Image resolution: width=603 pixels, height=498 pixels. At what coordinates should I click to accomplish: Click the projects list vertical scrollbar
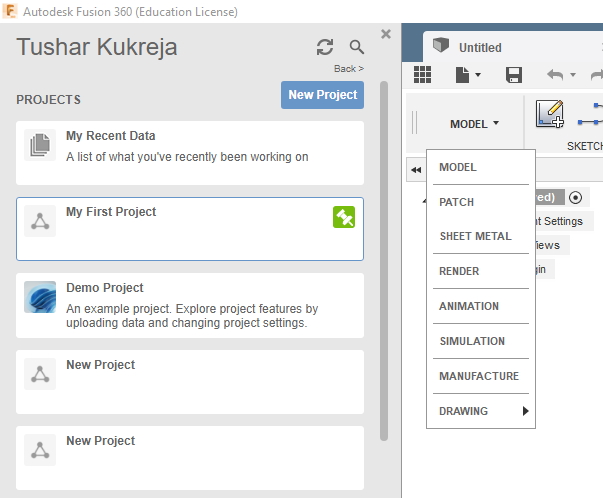[x=384, y=260]
